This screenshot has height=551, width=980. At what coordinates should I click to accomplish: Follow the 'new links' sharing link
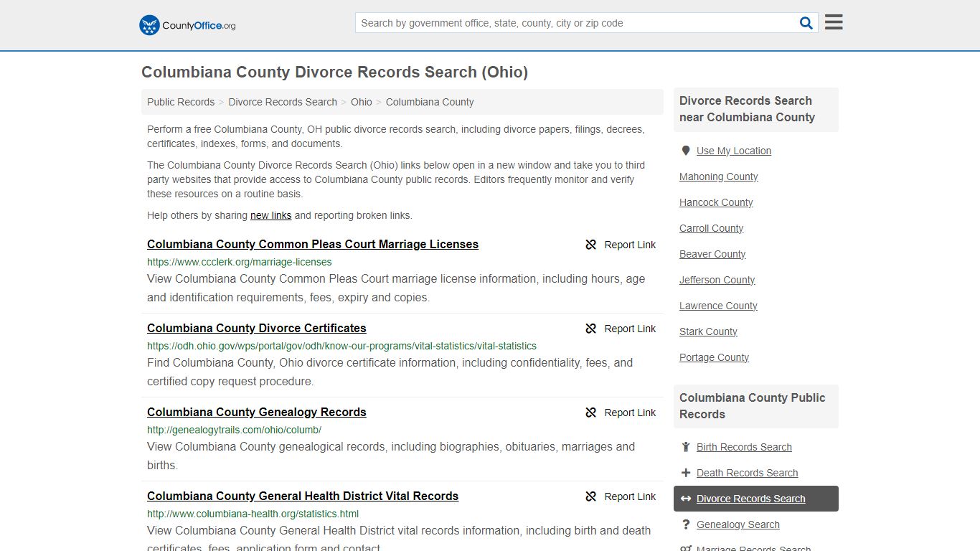270,215
